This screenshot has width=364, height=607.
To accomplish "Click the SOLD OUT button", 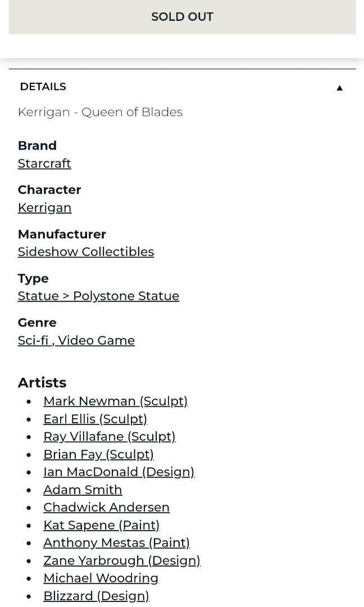I will point(182,17).
